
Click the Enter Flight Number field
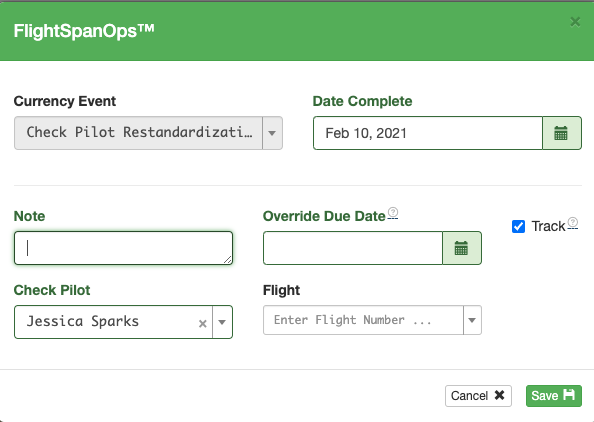(363, 320)
